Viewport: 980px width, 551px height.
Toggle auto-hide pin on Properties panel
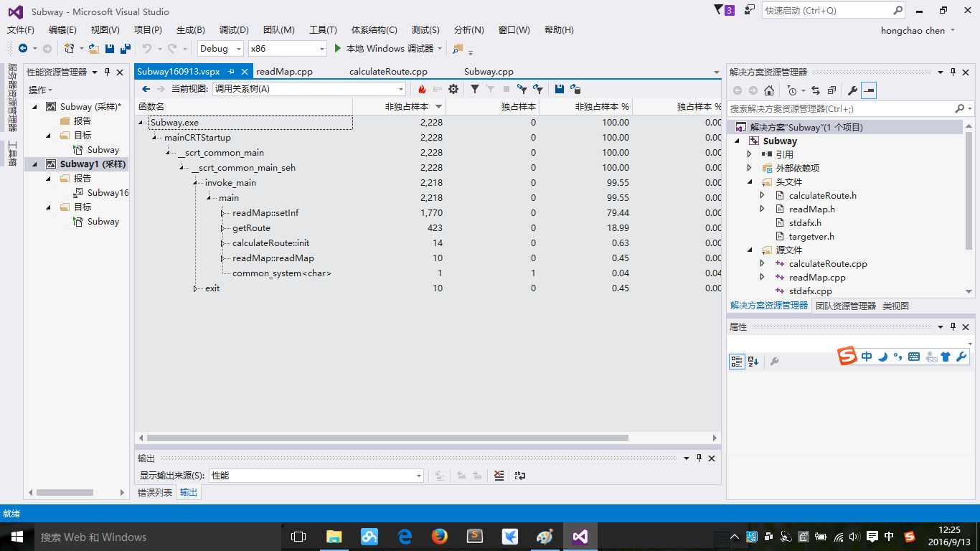click(x=953, y=327)
